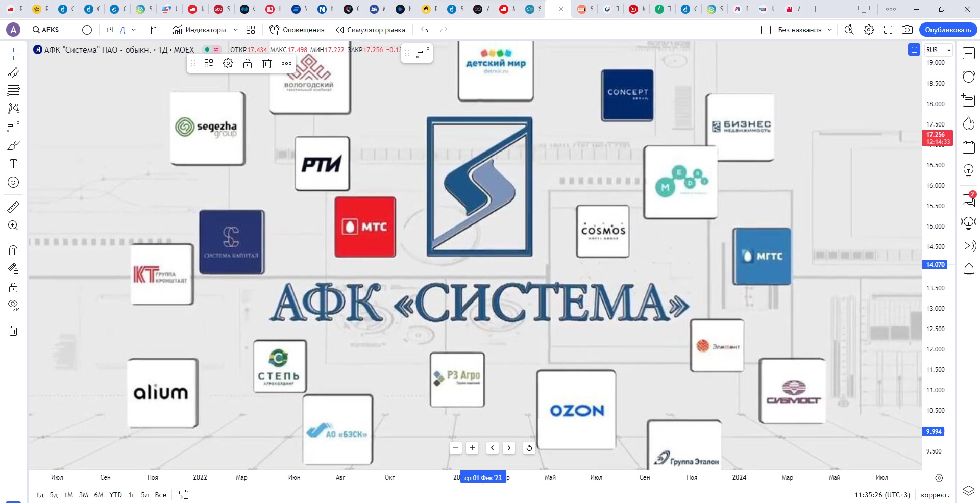Open the chart patterns tool
980x503 pixels.
(13, 108)
